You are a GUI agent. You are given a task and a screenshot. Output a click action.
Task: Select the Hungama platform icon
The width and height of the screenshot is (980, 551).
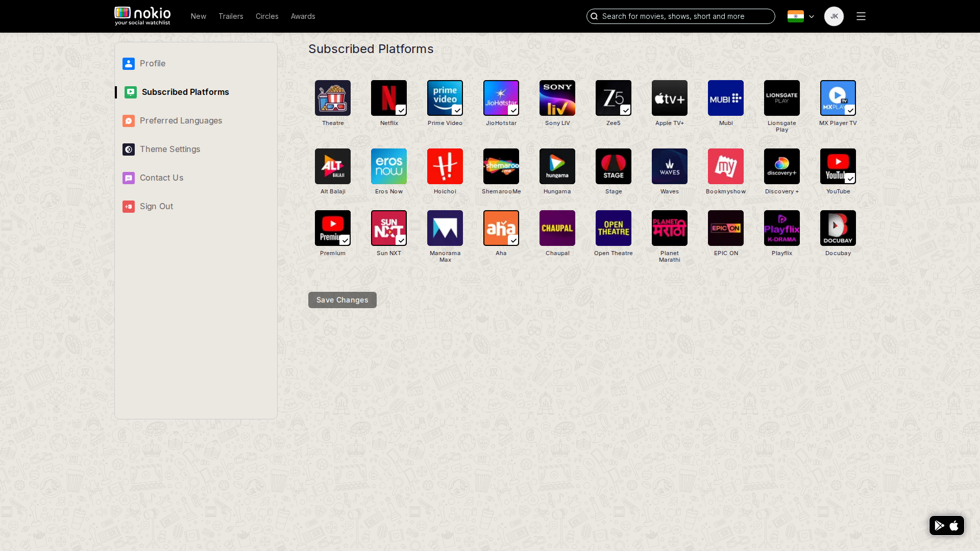(x=557, y=166)
